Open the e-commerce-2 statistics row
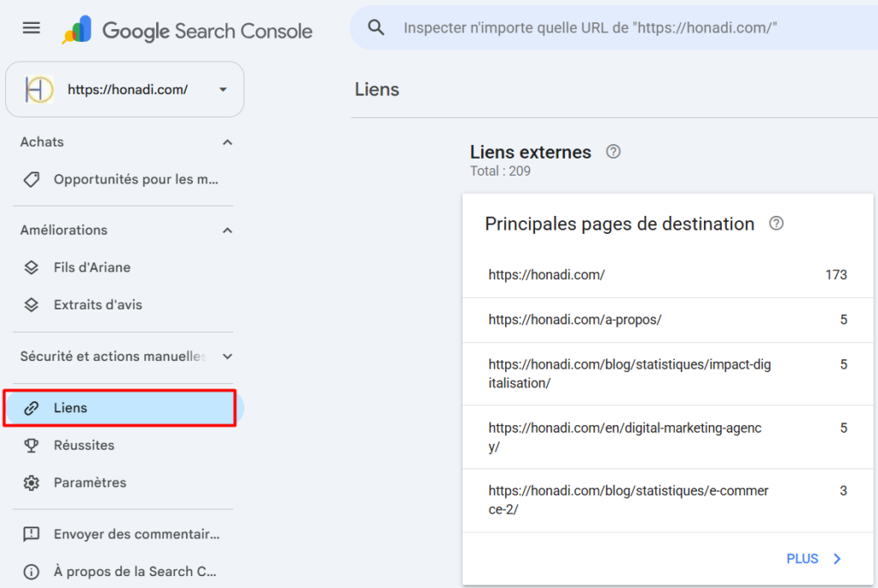The height and width of the screenshot is (588, 878). (667, 500)
